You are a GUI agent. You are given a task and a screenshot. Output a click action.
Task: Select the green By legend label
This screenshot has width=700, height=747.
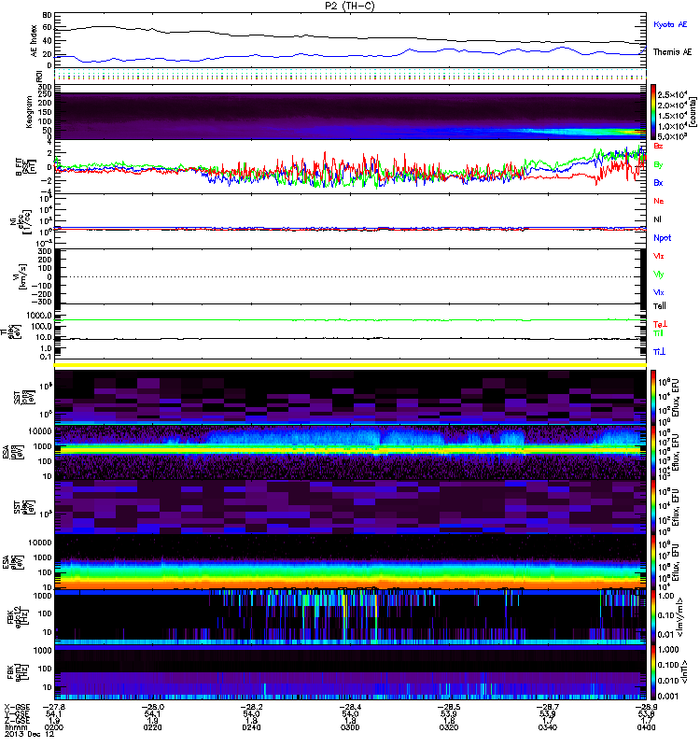pos(658,165)
